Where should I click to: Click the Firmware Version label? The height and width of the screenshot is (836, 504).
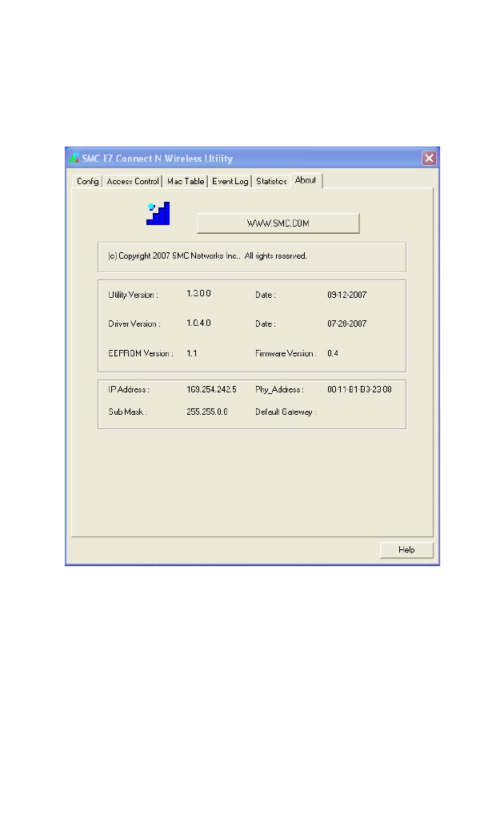[286, 353]
